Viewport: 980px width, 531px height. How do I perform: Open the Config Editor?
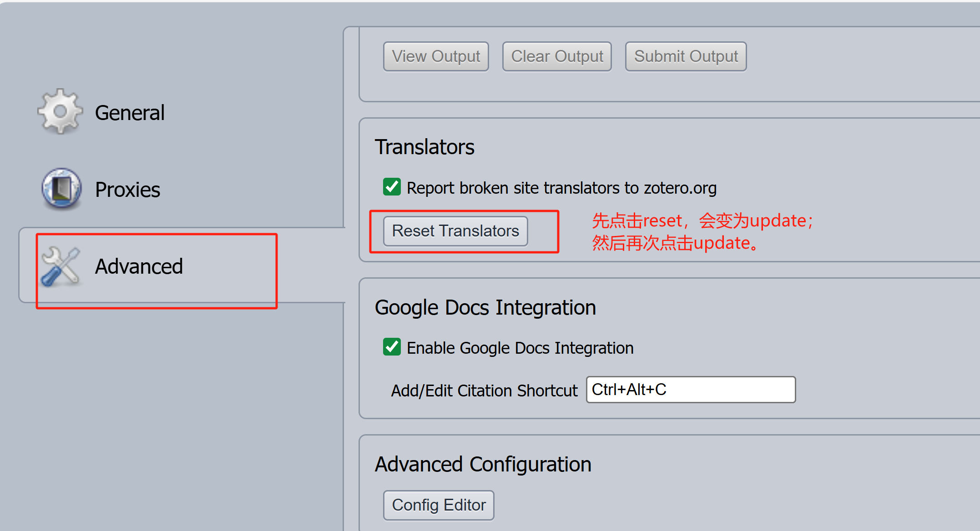(439, 505)
